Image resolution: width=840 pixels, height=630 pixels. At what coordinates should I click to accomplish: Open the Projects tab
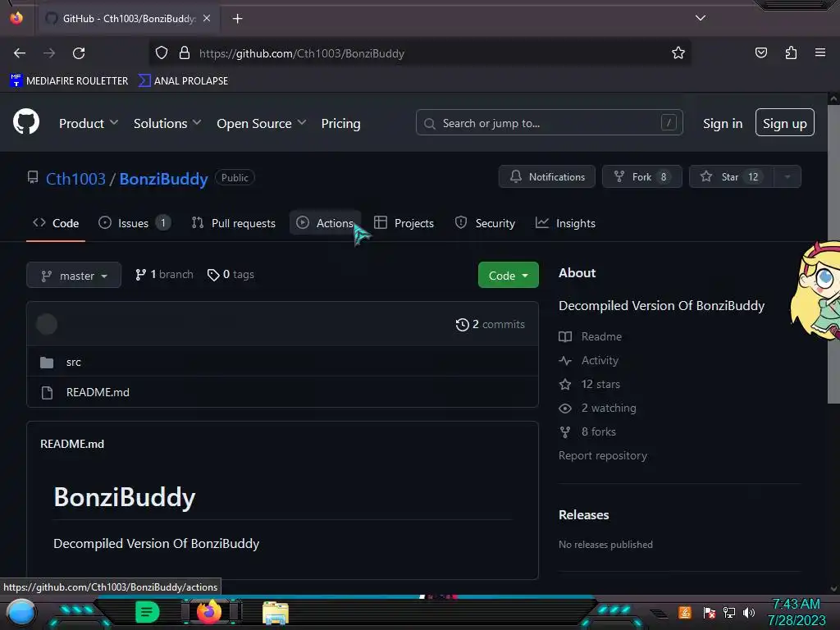pyautogui.click(x=404, y=223)
